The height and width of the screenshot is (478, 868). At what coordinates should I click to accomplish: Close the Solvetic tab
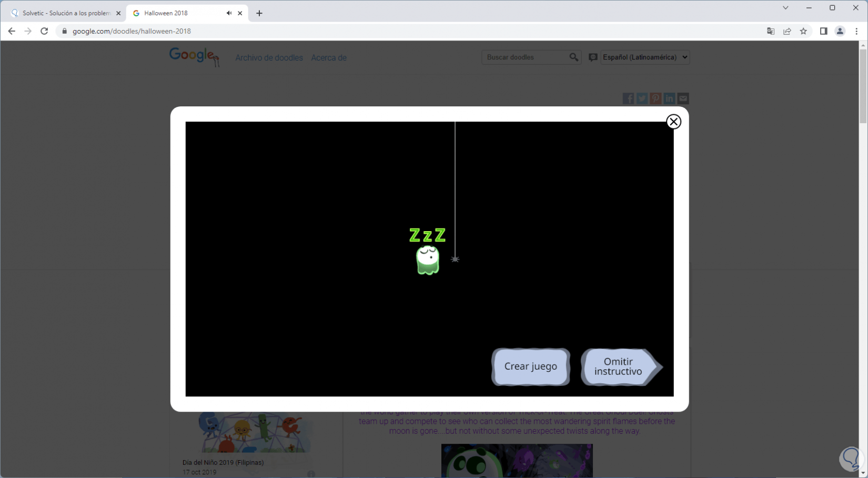point(118,13)
